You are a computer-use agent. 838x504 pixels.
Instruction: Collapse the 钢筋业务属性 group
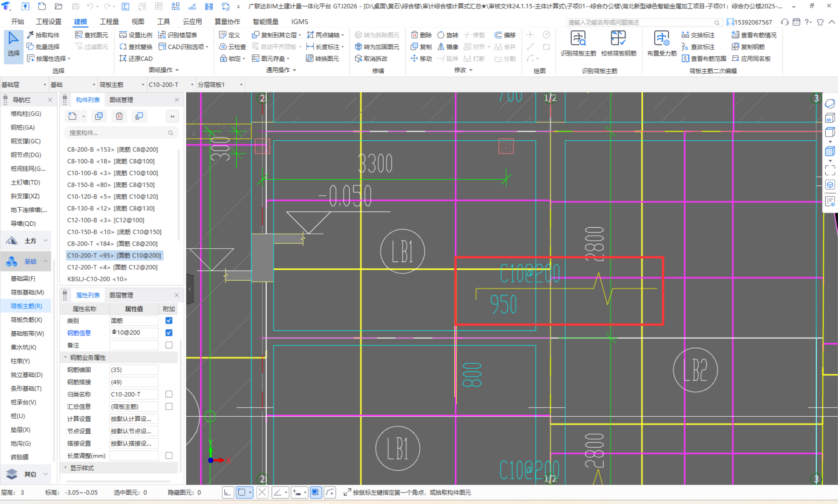click(65, 357)
